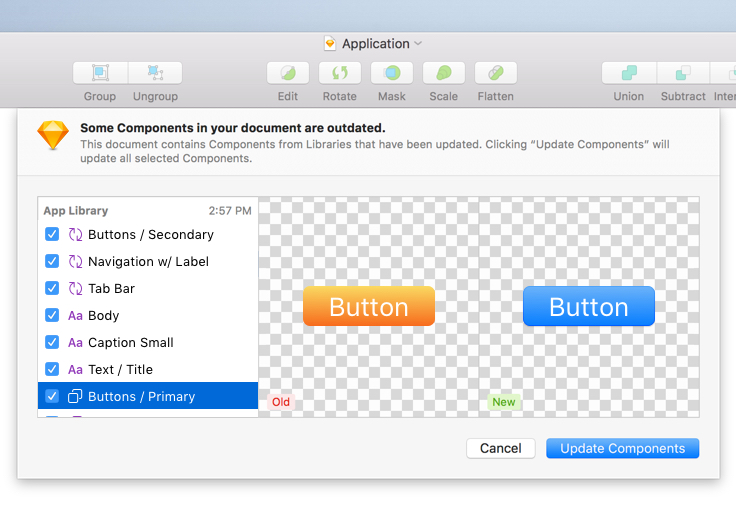736x508 pixels.
Task: Uncheck the Tab Bar component checkbox
Action: (52, 289)
